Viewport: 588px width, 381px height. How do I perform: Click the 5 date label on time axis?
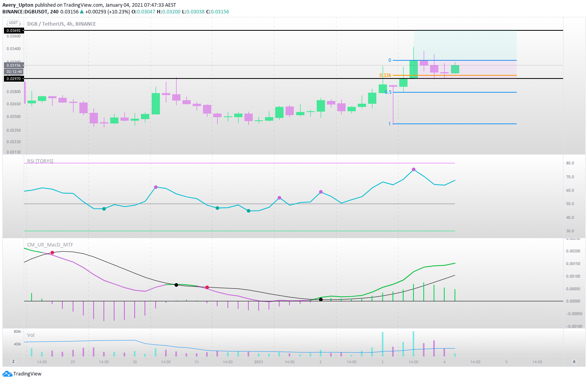tap(506, 362)
